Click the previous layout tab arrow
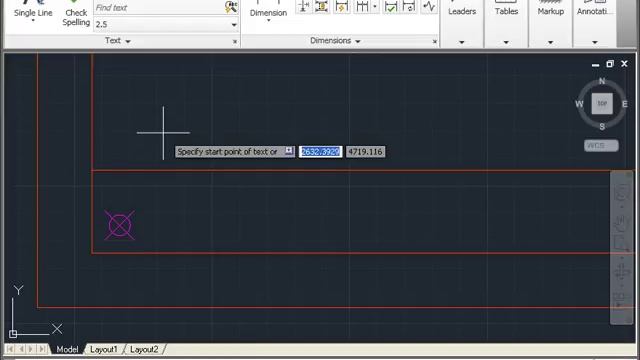 [x=21, y=349]
